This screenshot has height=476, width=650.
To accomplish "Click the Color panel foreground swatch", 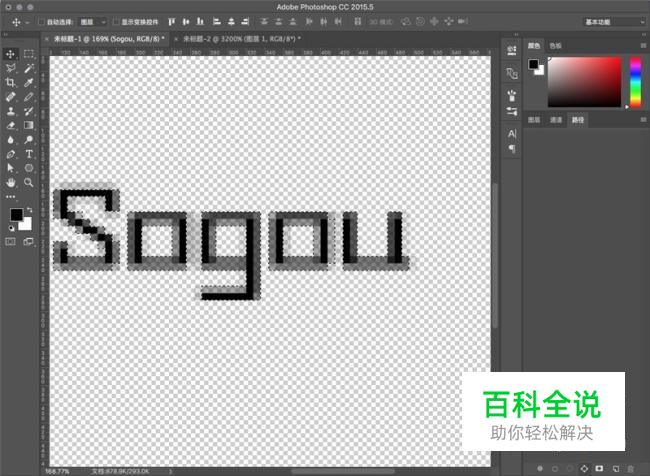I will [x=534, y=64].
